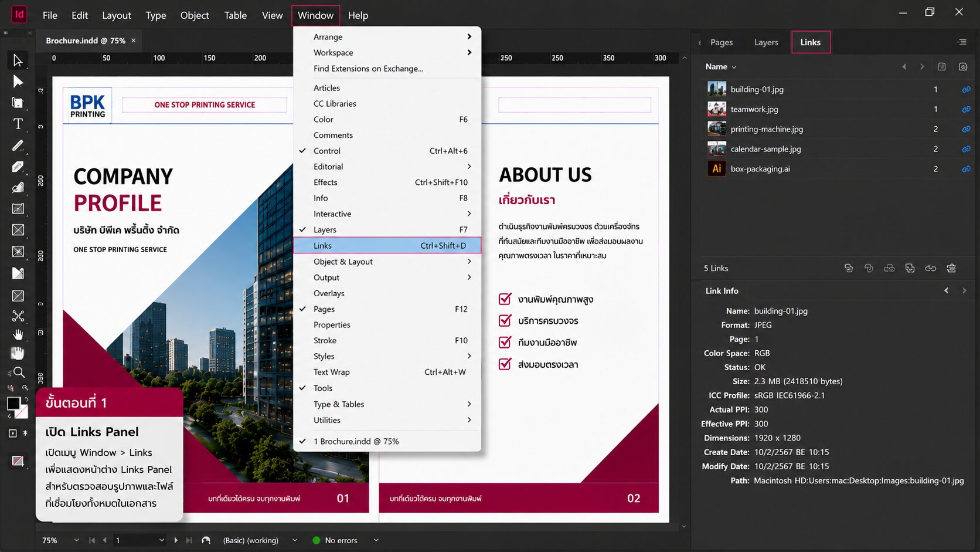Click the Relink icon in Links panel
980x552 pixels.
930,268
